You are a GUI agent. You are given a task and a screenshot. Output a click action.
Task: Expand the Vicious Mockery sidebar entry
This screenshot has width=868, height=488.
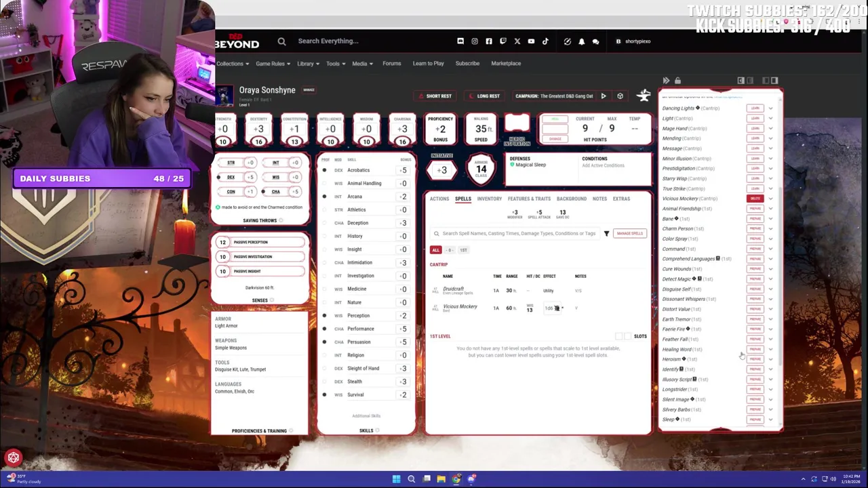770,199
